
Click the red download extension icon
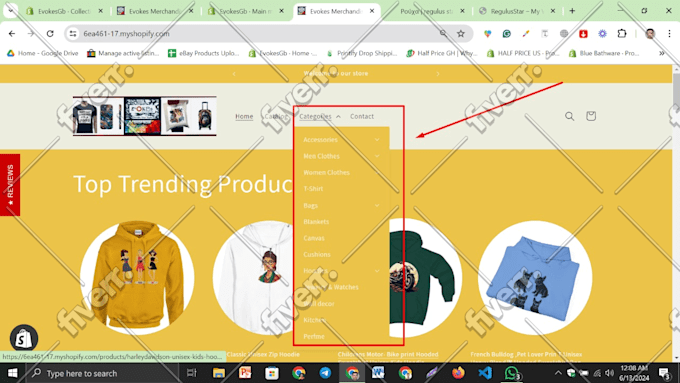583,33
